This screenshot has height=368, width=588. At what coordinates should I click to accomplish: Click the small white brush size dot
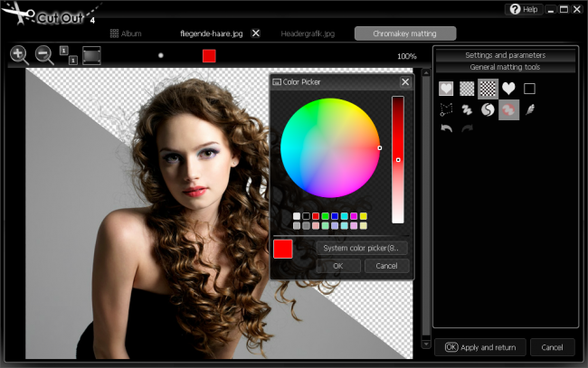coord(161,55)
